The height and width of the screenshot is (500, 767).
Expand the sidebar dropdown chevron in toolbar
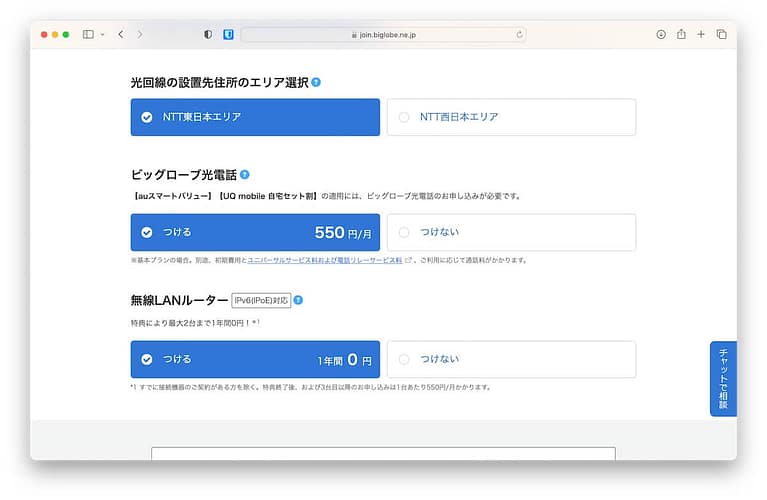point(101,34)
